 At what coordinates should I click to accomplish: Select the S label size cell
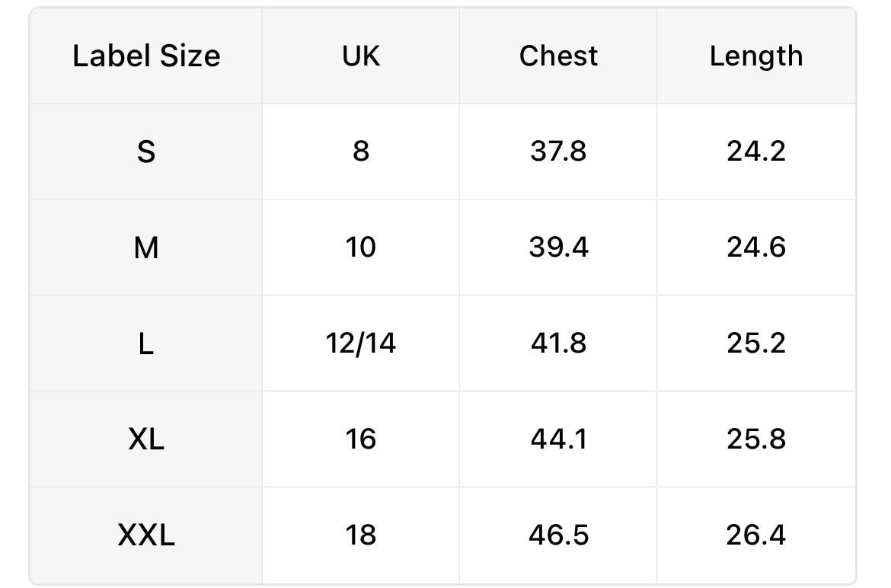(x=146, y=152)
